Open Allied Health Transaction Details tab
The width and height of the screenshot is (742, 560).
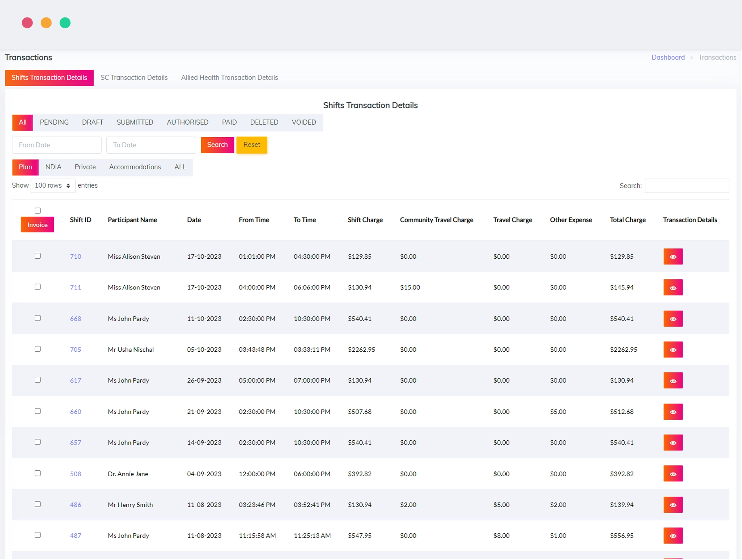coord(230,78)
